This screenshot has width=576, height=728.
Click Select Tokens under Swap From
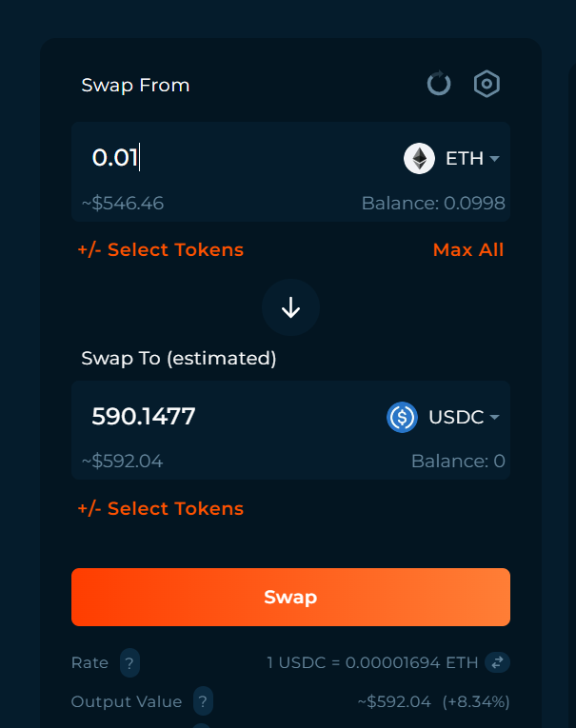click(x=161, y=249)
